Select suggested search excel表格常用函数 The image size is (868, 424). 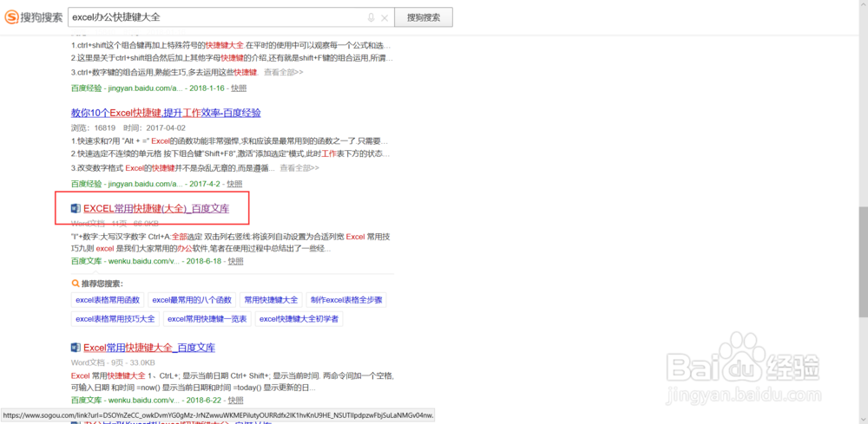click(x=108, y=300)
